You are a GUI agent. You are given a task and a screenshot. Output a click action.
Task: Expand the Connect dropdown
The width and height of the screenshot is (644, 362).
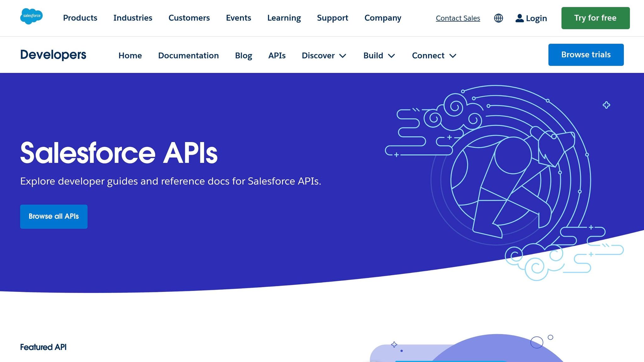pos(434,56)
